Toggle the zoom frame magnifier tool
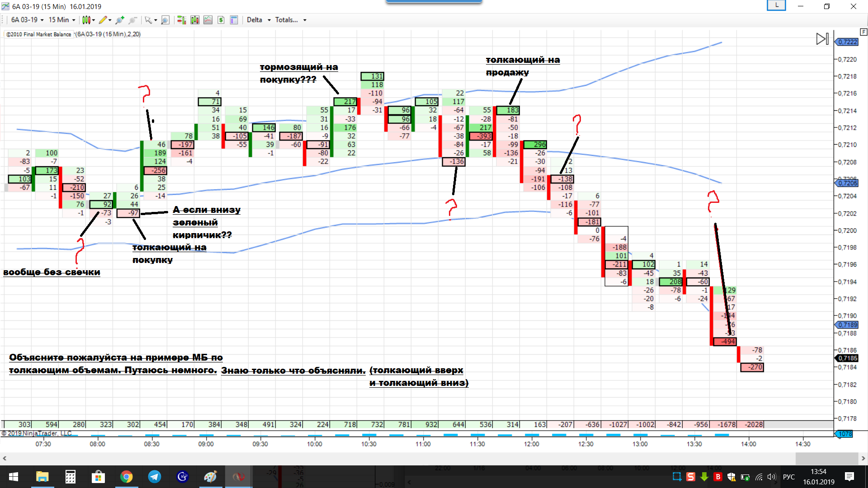This screenshot has height=488, width=868. click(165, 20)
